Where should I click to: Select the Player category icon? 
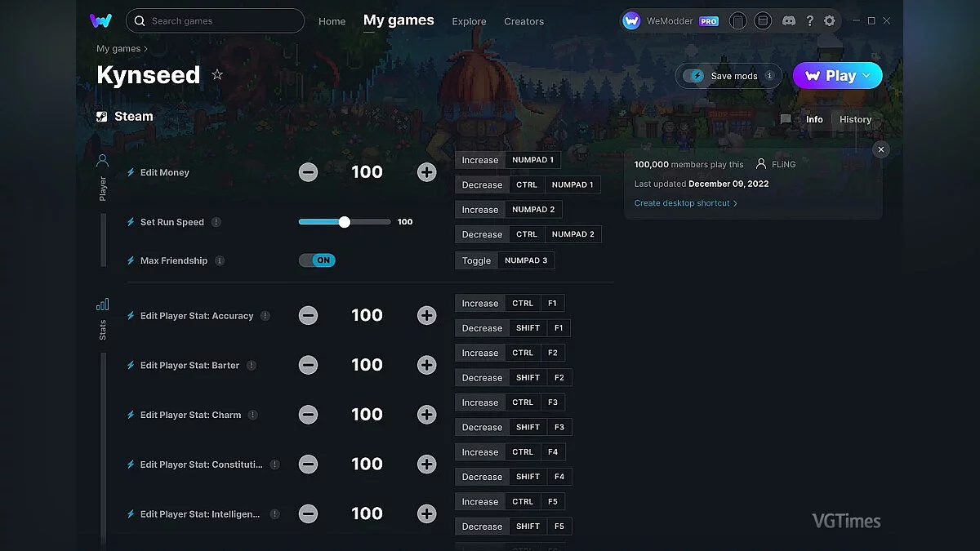[102, 160]
